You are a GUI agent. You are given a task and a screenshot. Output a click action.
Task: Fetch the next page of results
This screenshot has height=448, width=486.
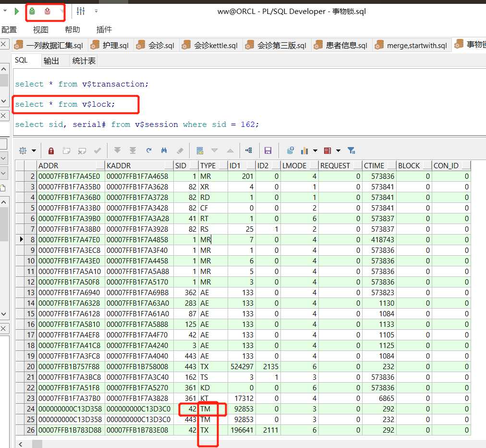pos(118,150)
